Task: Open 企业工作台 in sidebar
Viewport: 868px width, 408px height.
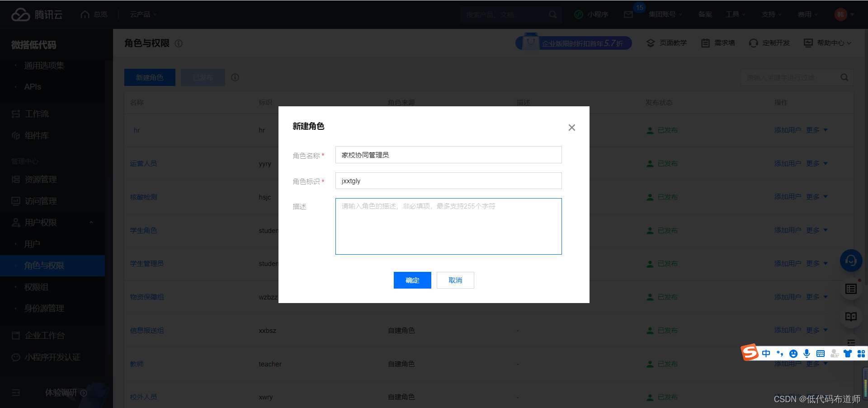Action: 44,336
